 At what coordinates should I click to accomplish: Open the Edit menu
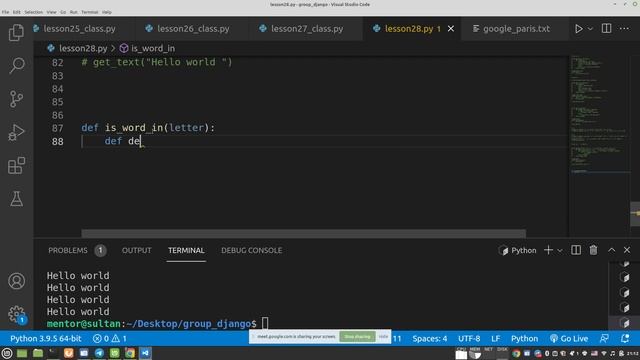point(16,12)
